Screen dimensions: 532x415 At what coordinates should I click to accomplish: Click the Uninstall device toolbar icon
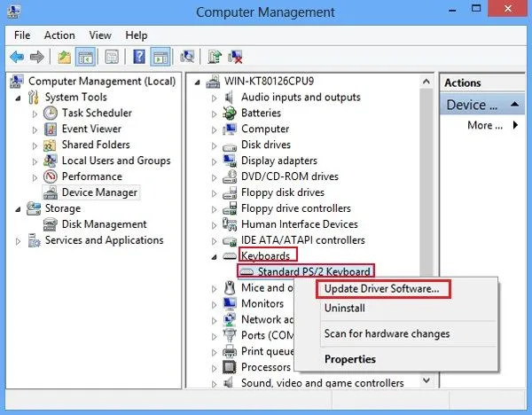tap(236, 57)
